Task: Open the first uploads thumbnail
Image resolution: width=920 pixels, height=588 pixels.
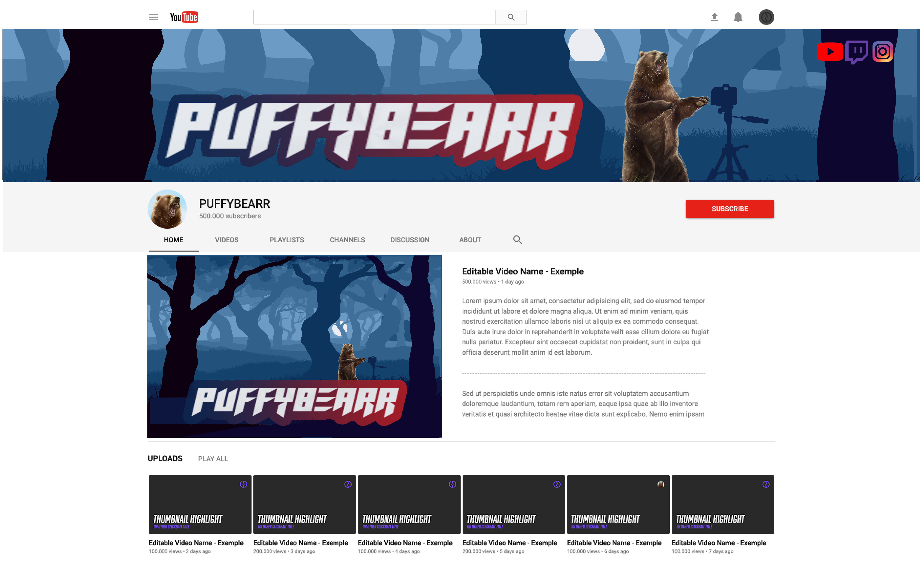Action: [x=200, y=504]
